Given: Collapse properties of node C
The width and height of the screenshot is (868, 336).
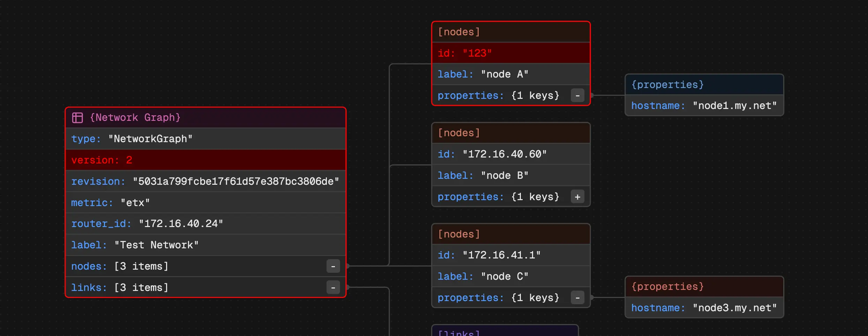Looking at the screenshot, I should 577,298.
